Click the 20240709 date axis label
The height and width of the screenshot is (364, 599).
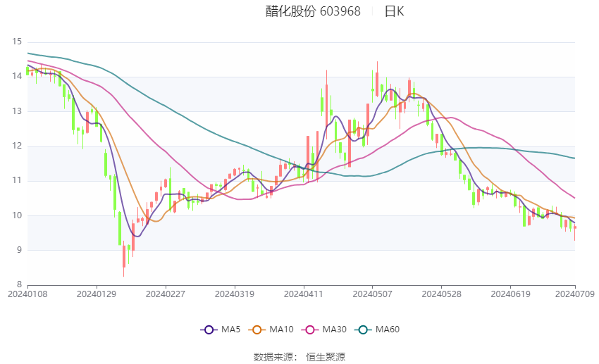pyautogui.click(x=575, y=294)
